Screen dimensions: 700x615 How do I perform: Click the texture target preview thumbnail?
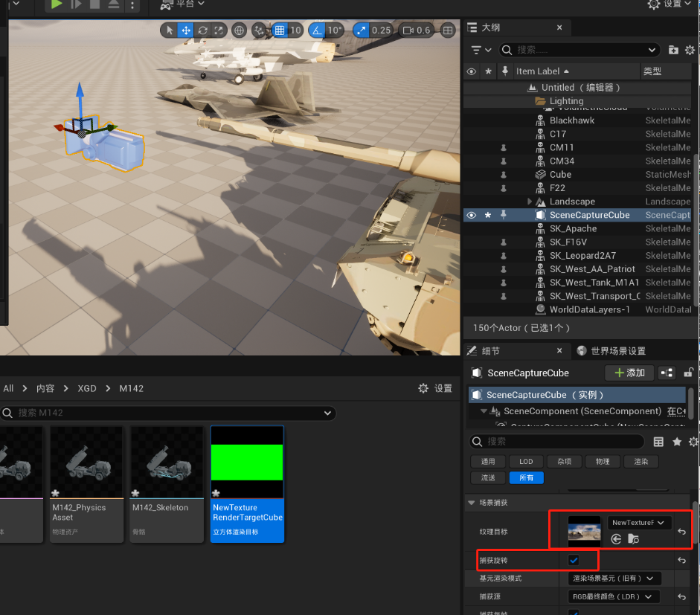(585, 530)
